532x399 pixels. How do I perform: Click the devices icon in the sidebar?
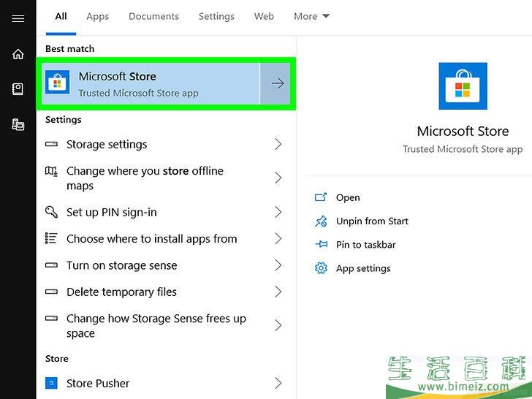(18, 124)
